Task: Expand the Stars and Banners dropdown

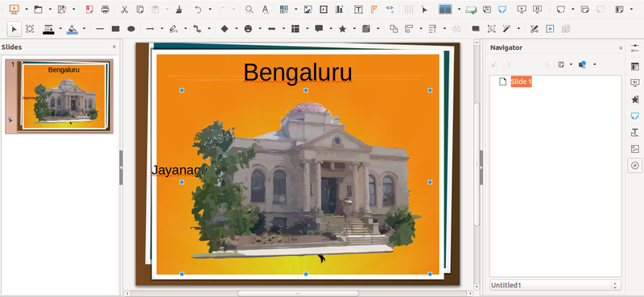Action: [353, 29]
